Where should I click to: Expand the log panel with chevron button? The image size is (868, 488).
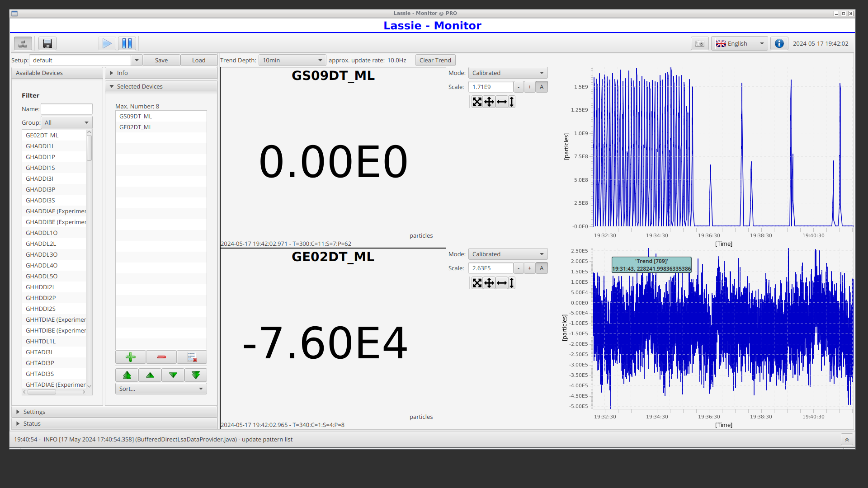(x=847, y=440)
